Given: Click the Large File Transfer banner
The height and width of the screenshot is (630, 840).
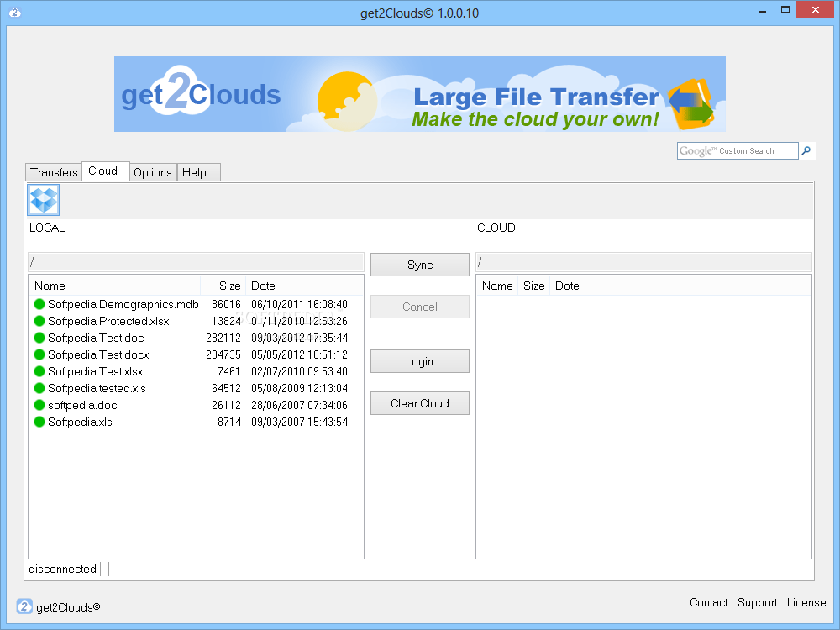Looking at the screenshot, I should point(419,94).
